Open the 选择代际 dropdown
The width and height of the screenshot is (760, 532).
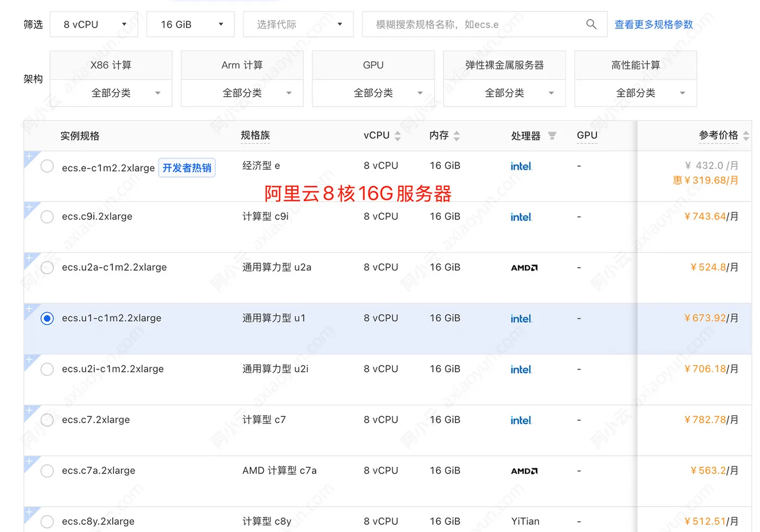pos(298,24)
